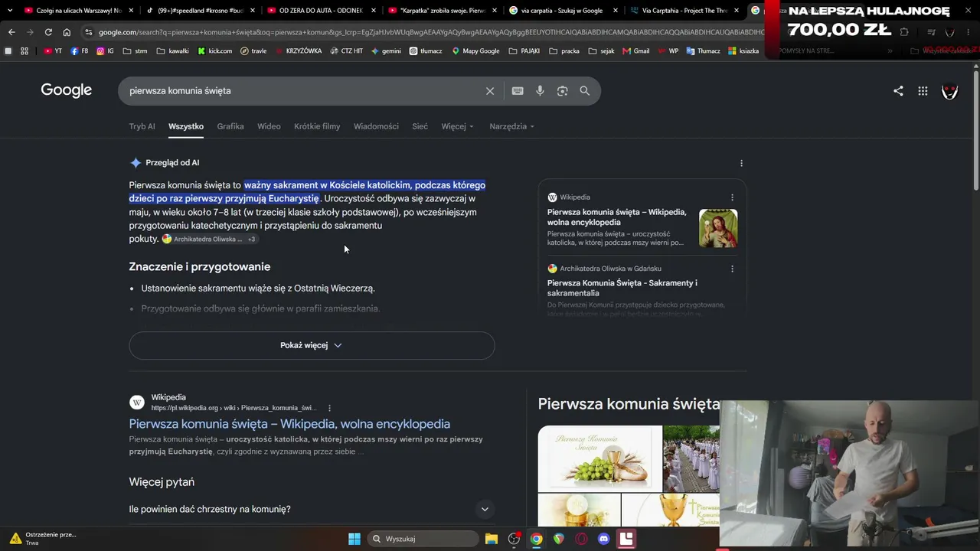Open the FB bookmark
The image size is (980, 551).
(79, 51)
